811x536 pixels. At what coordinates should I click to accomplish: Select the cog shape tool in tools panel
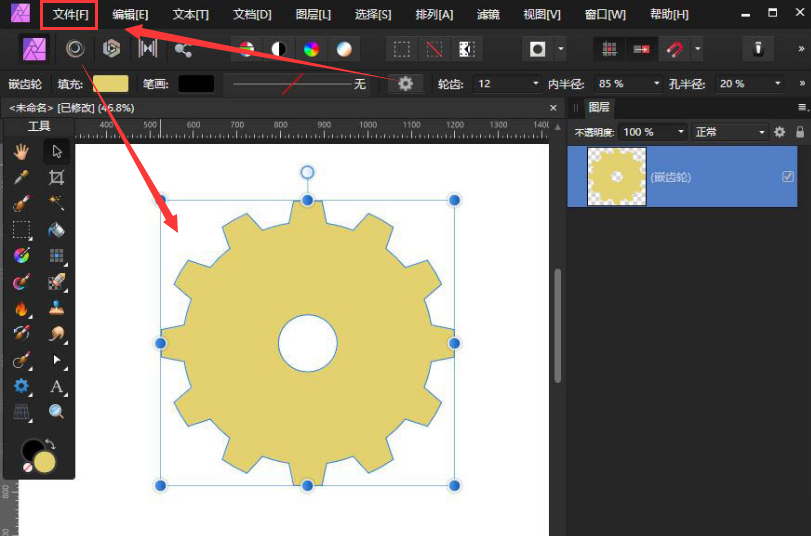[21, 386]
